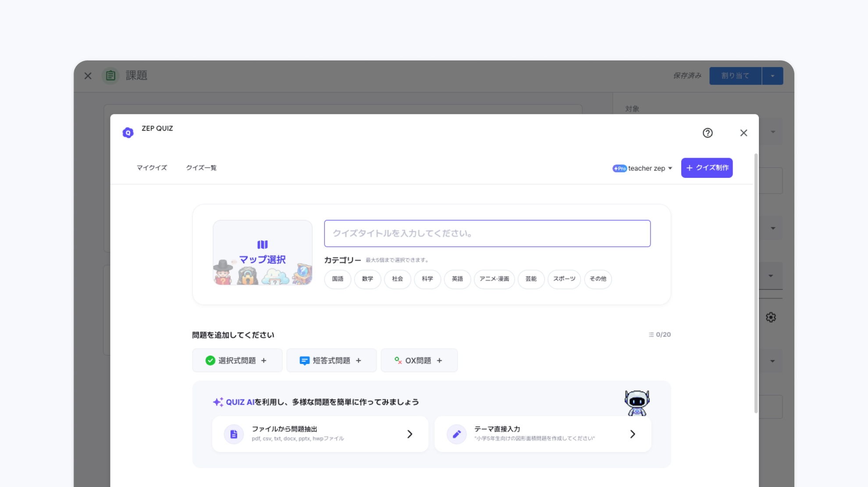Click the pencil icon for テーマ直接入力
The width and height of the screenshot is (868, 487).
click(456, 434)
